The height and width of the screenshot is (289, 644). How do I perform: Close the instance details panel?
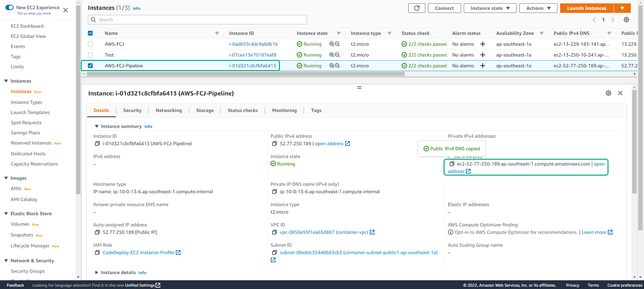click(x=620, y=93)
